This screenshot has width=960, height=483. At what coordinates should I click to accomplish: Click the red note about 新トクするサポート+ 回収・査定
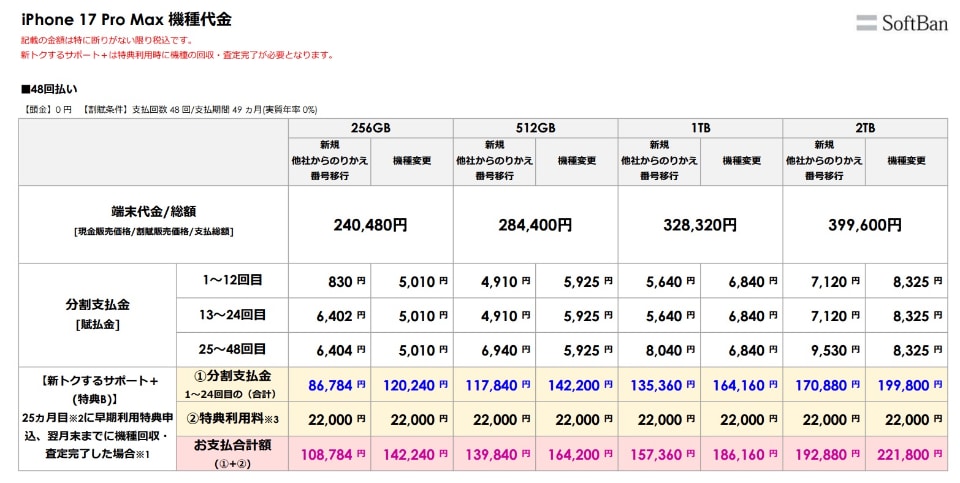click(178, 55)
